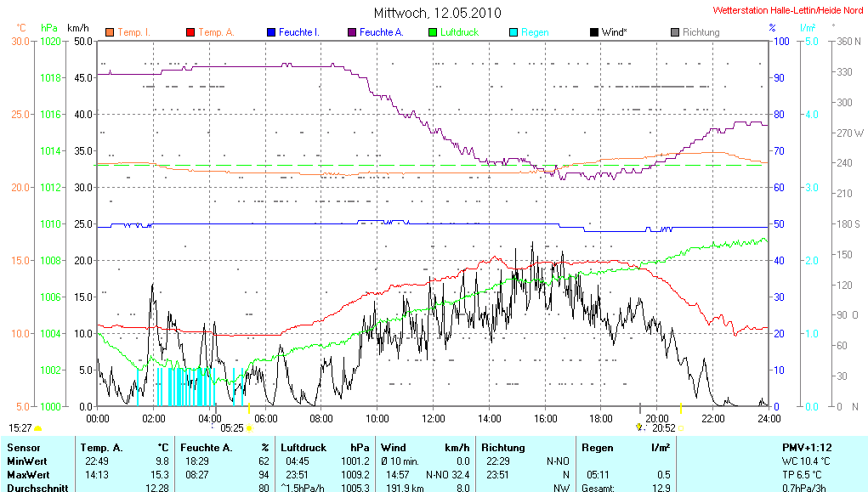Screen dimensions: 868x492
Task: Click the green Luftdruck legend swatch
Action: [x=433, y=32]
